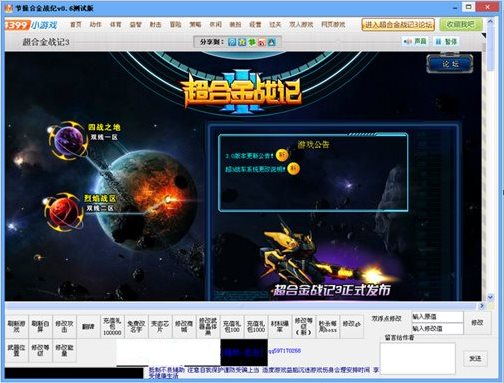Screen dimensions: 504x383
Task: Click the 修改商城 button
Action: pos(184,327)
